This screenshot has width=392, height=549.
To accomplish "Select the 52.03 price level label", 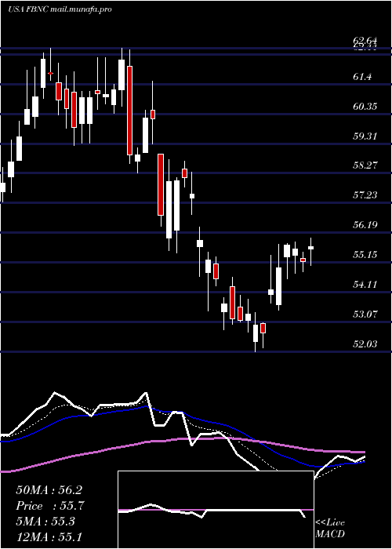I will [365, 344].
